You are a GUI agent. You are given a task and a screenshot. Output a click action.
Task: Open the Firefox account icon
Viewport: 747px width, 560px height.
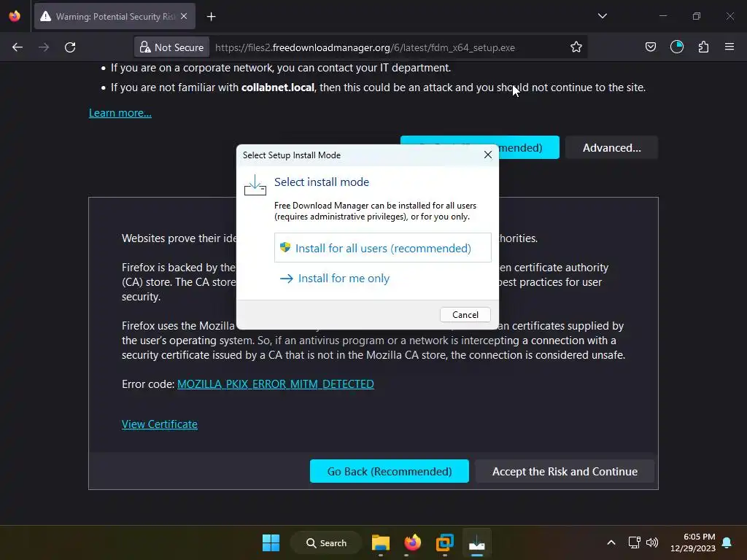pos(676,47)
